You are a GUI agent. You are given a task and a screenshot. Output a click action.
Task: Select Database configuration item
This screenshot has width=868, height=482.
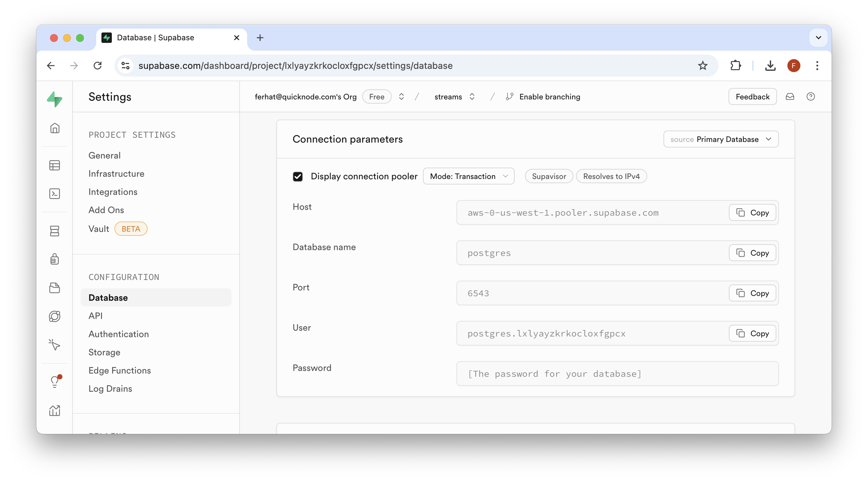156,298
